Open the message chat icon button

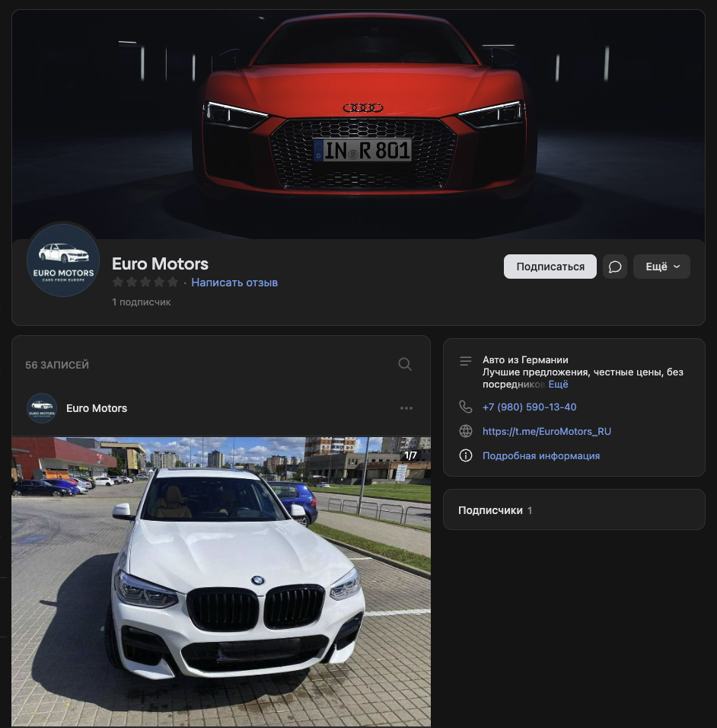point(615,267)
